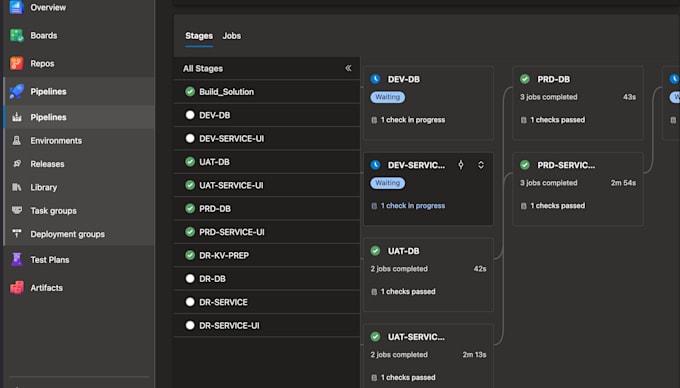
Task: Click the Library books icon
Action: pyautogui.click(x=16, y=187)
